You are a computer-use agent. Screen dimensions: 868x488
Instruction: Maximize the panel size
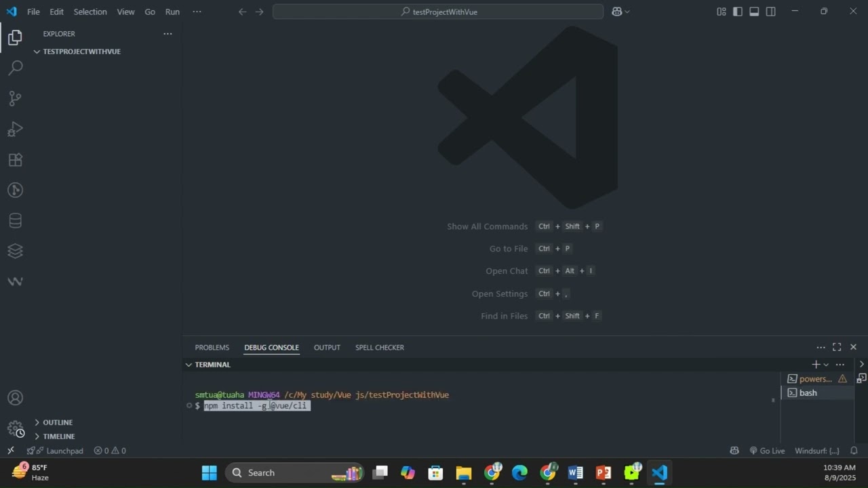pos(837,347)
